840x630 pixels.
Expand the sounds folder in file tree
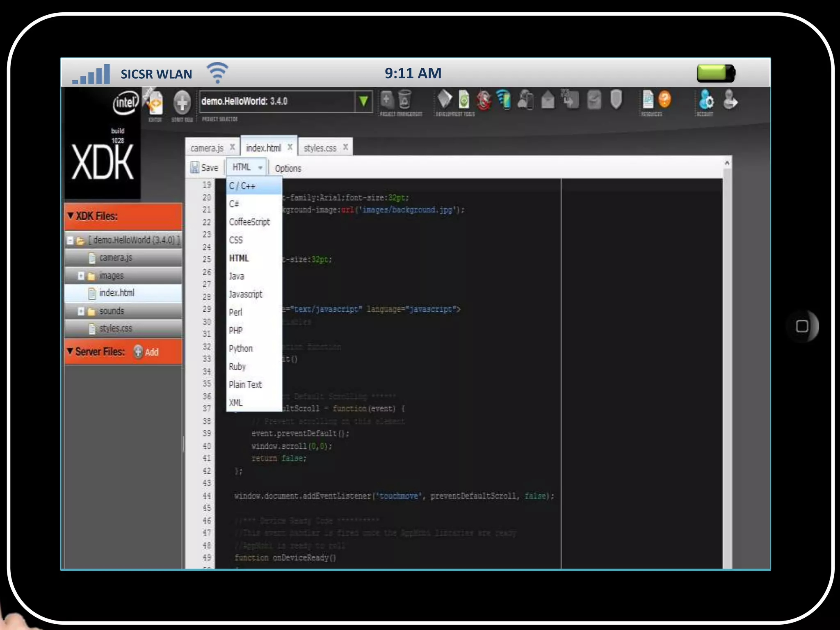tap(81, 311)
